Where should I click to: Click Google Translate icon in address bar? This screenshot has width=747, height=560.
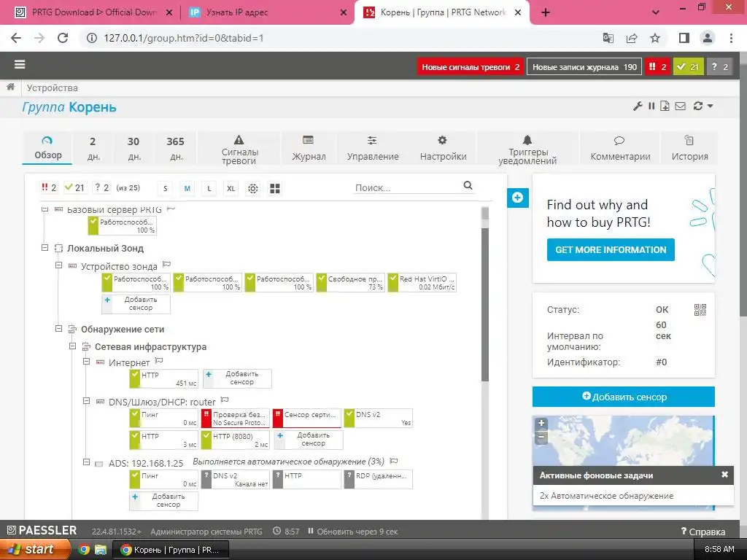click(x=608, y=38)
